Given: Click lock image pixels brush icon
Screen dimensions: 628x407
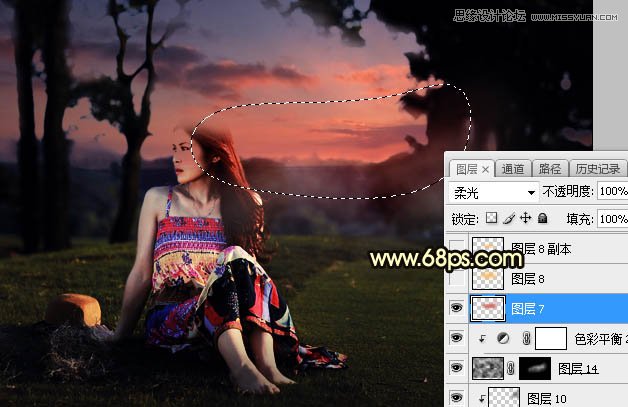Looking at the screenshot, I should click(x=508, y=218).
